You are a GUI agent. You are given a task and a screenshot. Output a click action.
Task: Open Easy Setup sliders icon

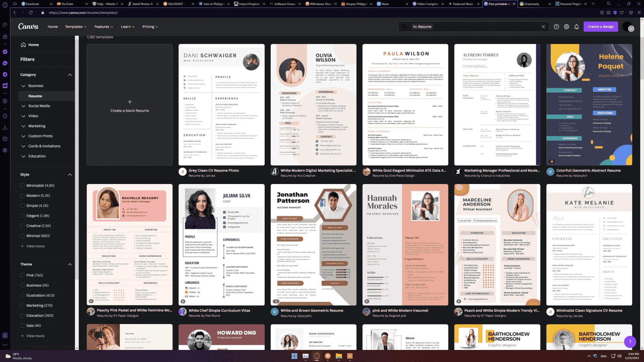(x=639, y=12)
